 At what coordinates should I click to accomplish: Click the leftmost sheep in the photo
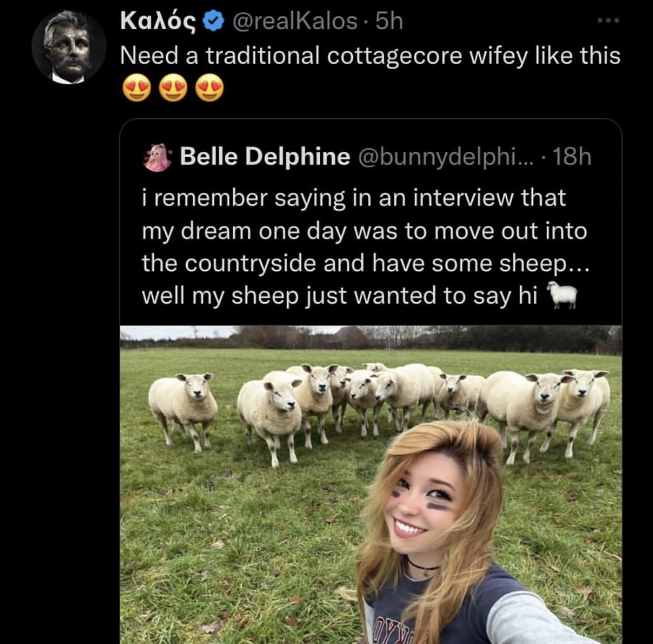click(183, 404)
